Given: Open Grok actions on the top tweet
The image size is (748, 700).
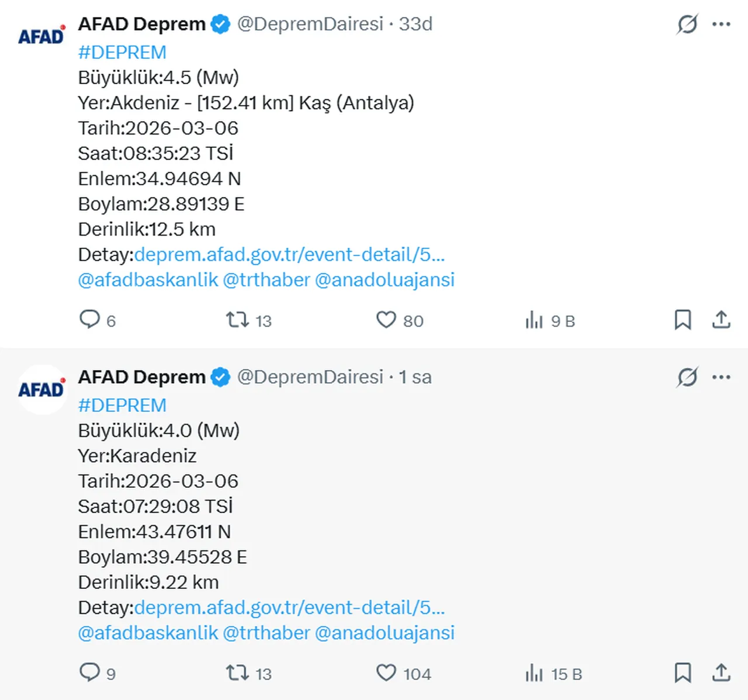Looking at the screenshot, I should 688,24.
